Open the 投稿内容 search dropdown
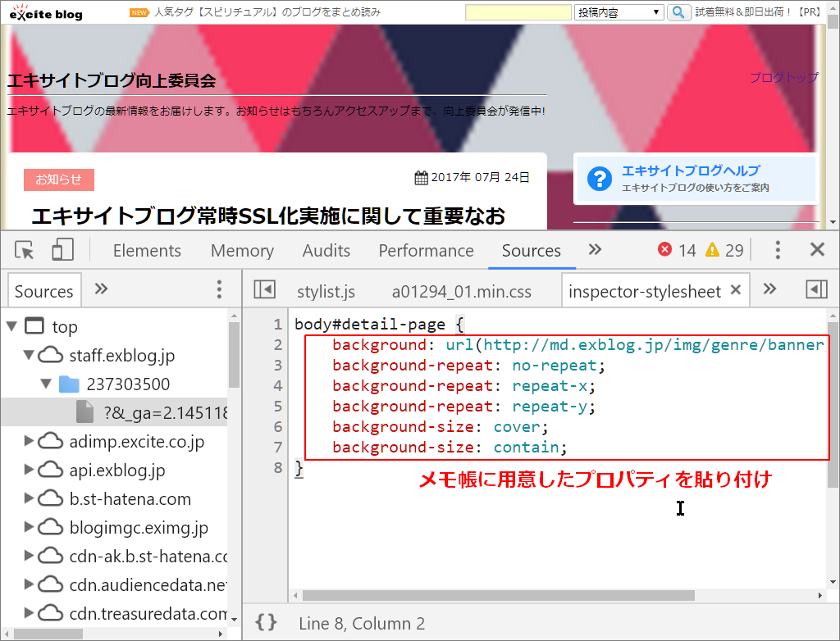840x641 pixels. [x=619, y=11]
